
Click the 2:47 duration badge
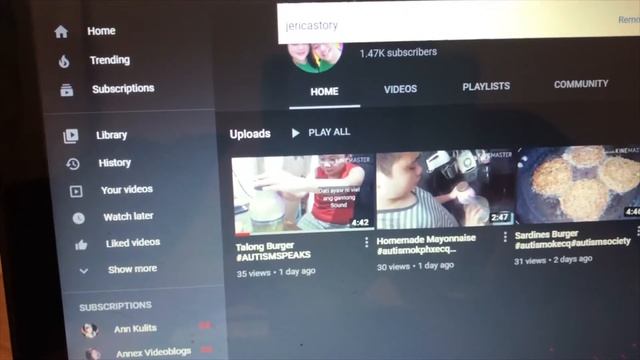tap(500, 217)
